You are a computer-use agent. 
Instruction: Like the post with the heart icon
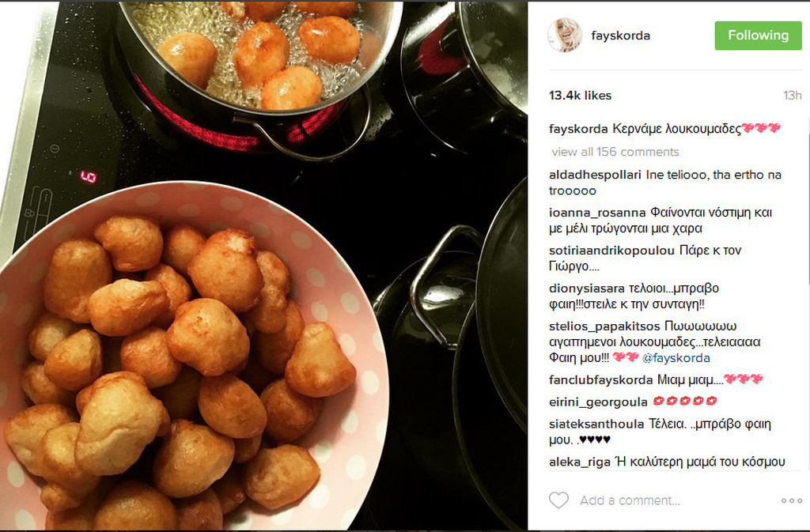[558, 500]
